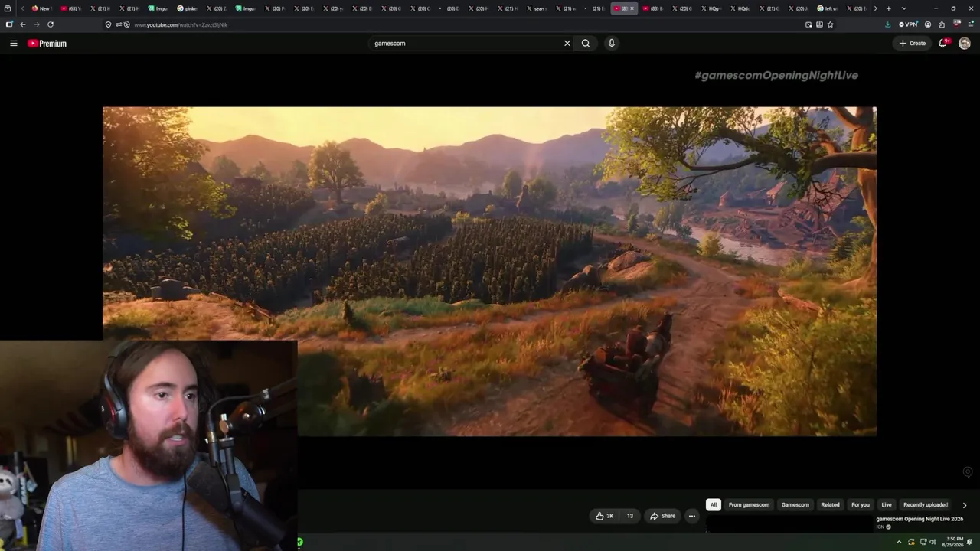Show hidden system tray icons
Image resolution: width=980 pixels, height=551 pixels.
[899, 542]
